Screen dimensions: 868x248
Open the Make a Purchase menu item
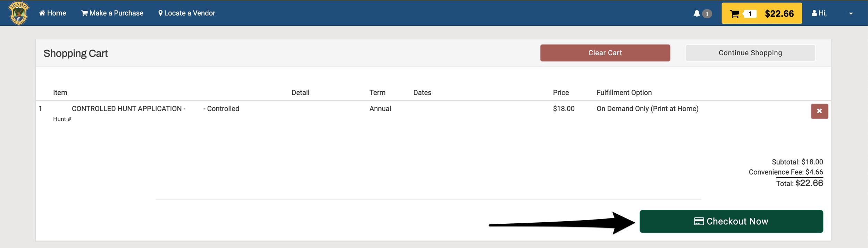pos(116,13)
